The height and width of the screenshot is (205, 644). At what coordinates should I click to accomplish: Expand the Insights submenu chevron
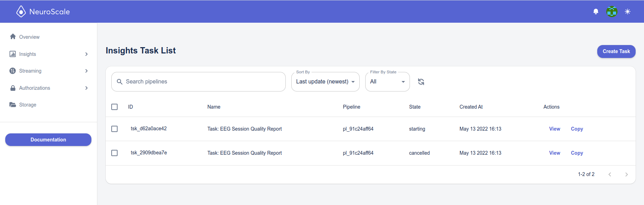87,54
